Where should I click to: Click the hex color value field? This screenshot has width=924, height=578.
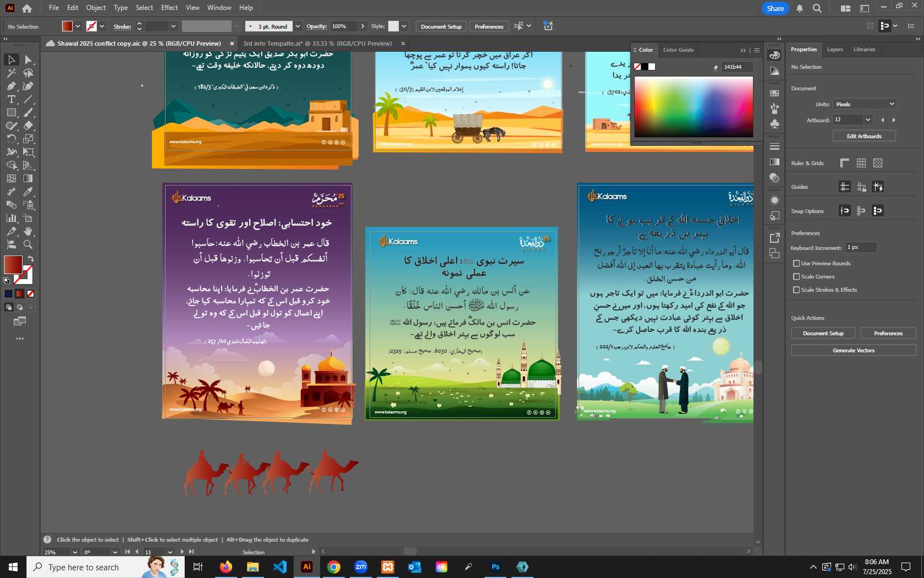tap(736, 67)
